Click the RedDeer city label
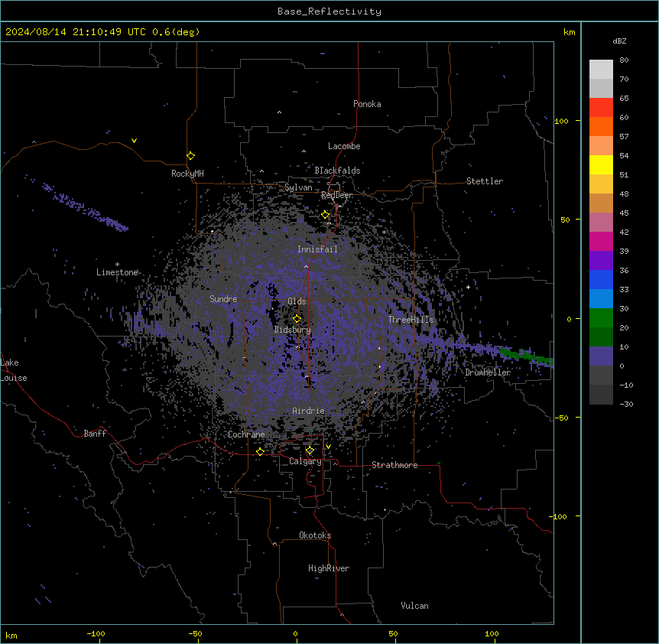Image resolution: width=659 pixels, height=644 pixels. tap(337, 195)
